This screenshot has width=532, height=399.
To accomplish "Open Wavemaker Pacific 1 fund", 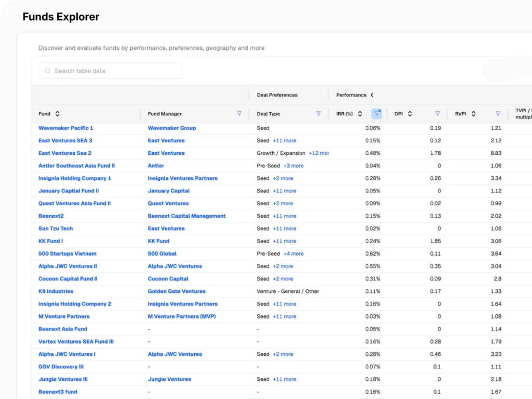I will pyautogui.click(x=65, y=128).
